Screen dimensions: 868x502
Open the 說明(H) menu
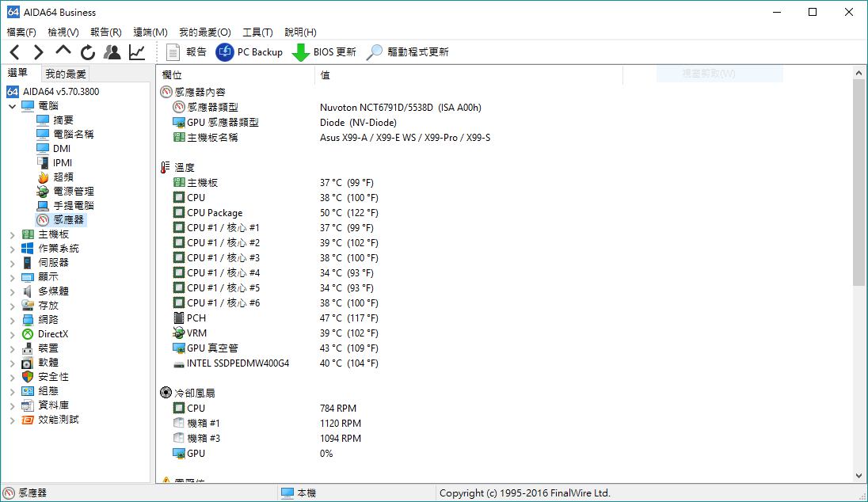301,32
